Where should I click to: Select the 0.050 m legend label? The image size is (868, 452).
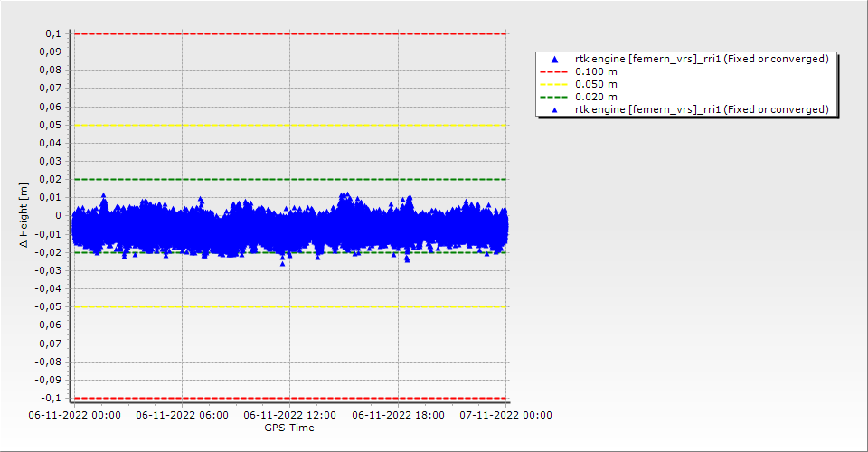[596, 84]
